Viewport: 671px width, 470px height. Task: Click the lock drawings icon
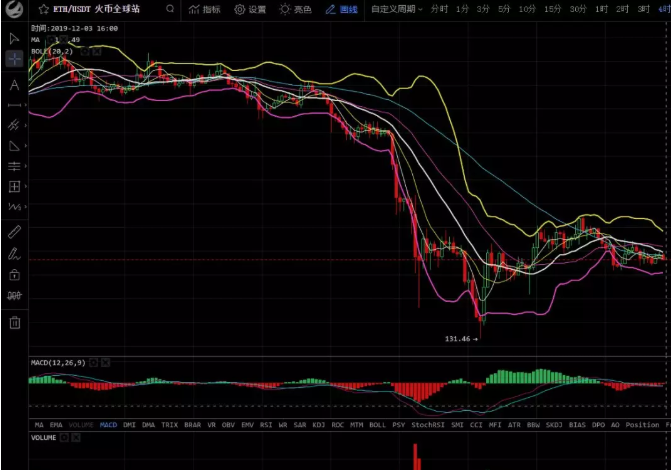point(14,274)
